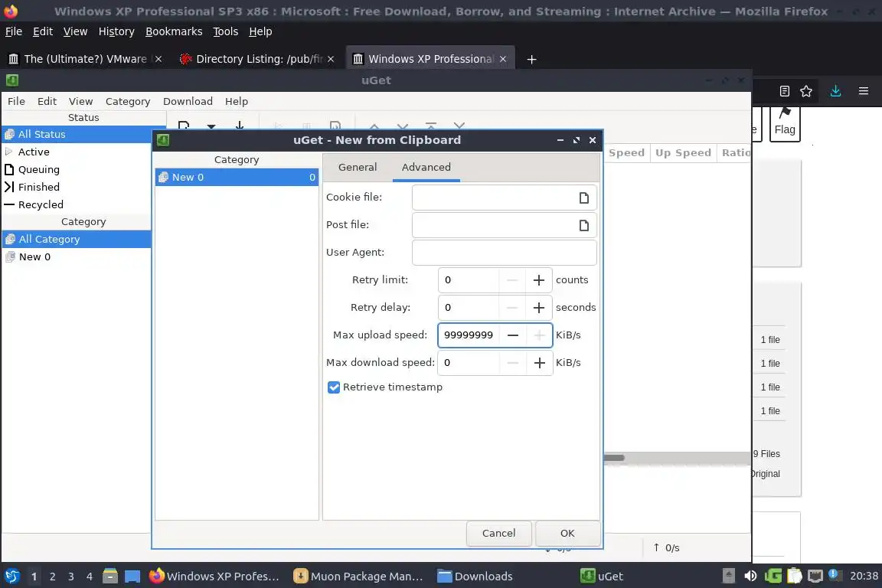Click the Cancel button
Image resolution: width=882 pixels, height=588 pixels.
click(498, 534)
